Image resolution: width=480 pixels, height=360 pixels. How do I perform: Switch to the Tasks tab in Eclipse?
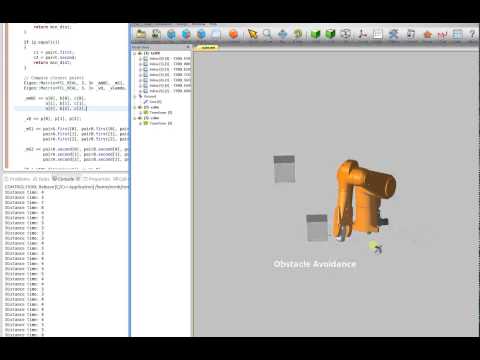coord(41,179)
